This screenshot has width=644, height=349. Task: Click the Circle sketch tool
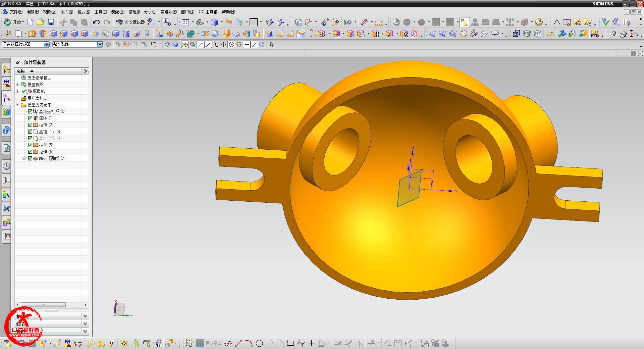tap(259, 343)
